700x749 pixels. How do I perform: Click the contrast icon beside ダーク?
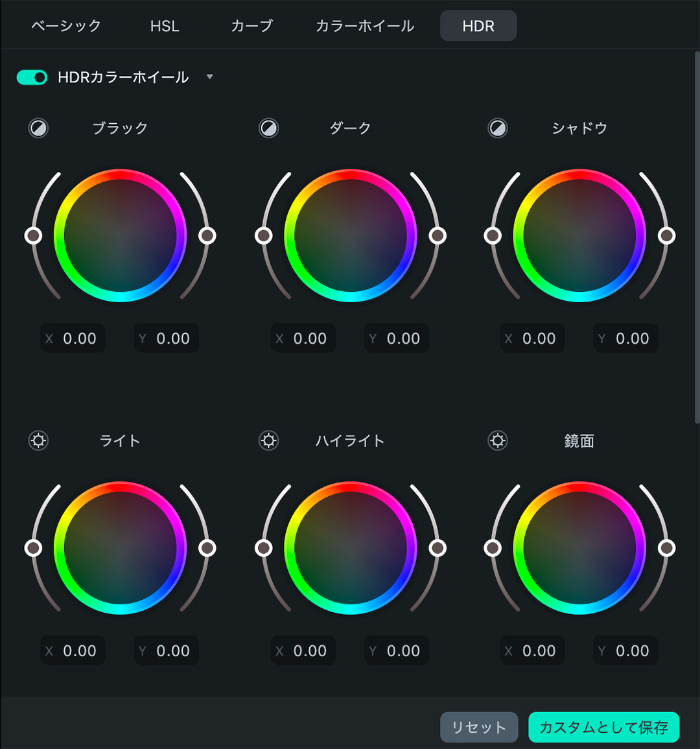click(x=268, y=128)
